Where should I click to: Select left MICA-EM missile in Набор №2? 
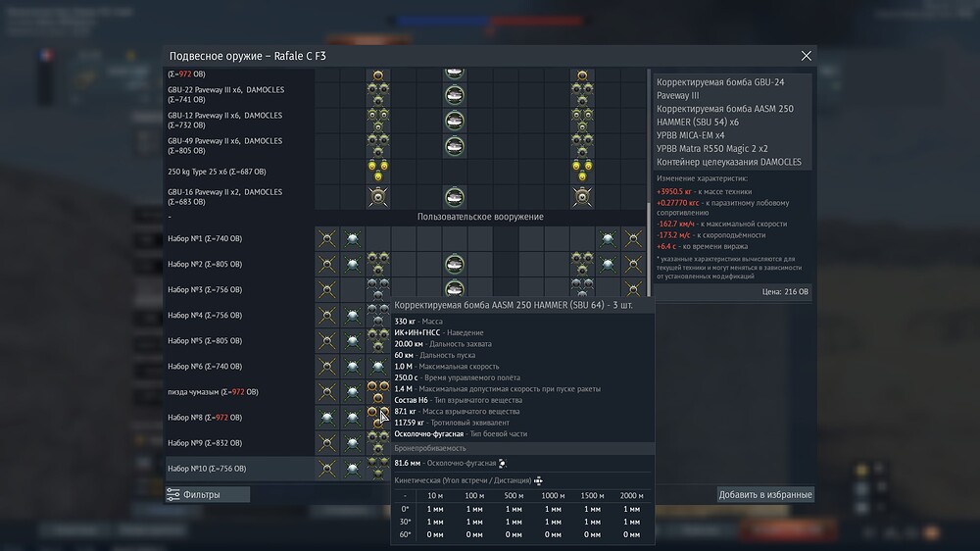[353, 264]
